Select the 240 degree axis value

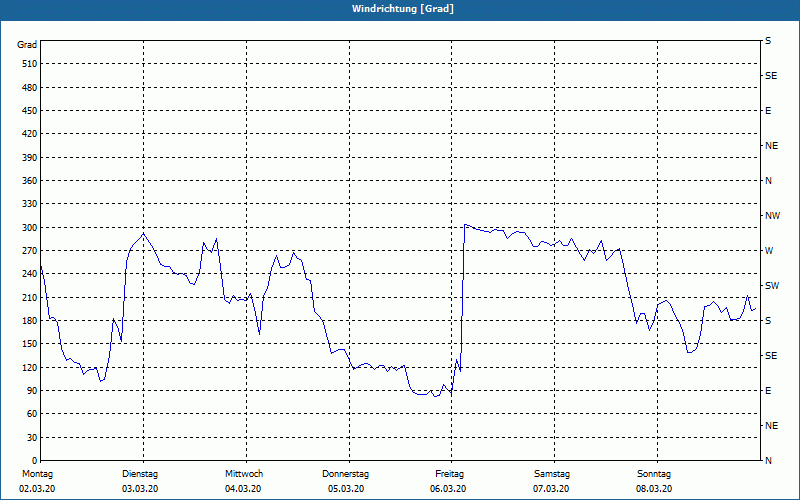[x=30, y=273]
